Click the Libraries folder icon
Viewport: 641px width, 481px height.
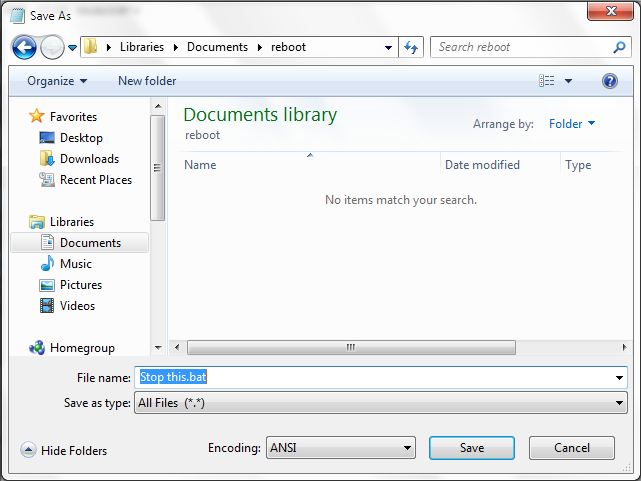coord(37,222)
